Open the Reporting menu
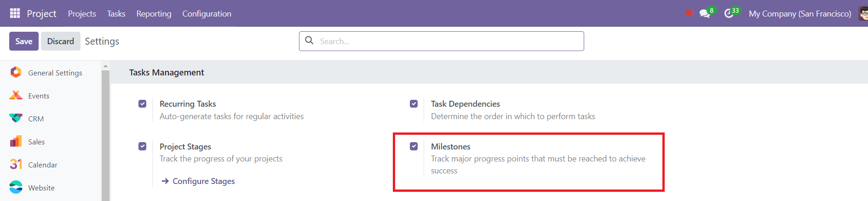The image size is (868, 201). click(154, 14)
